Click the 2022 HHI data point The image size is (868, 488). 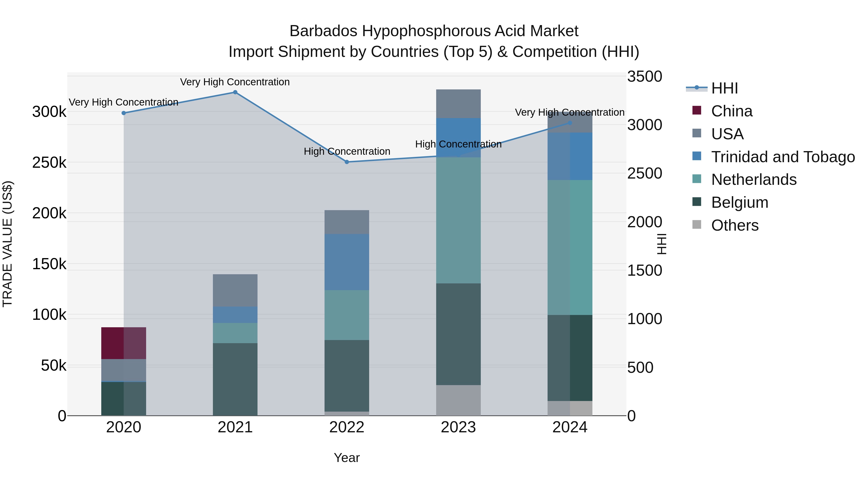[x=347, y=162]
